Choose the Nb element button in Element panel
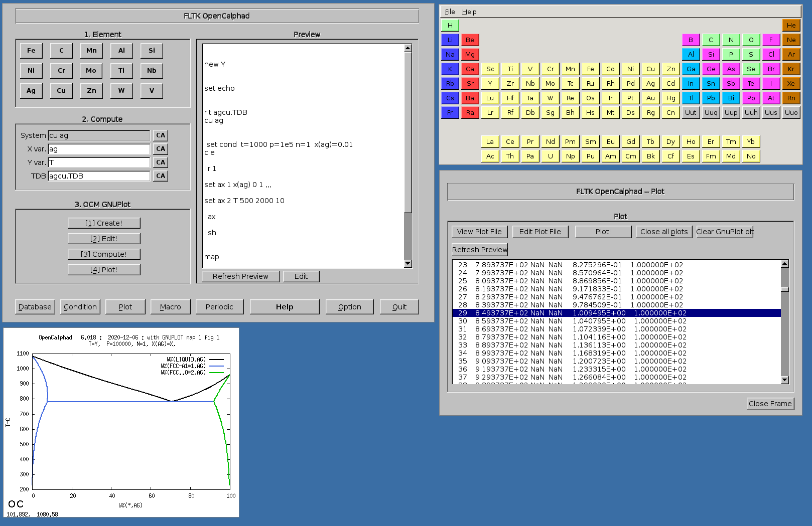 pos(152,71)
